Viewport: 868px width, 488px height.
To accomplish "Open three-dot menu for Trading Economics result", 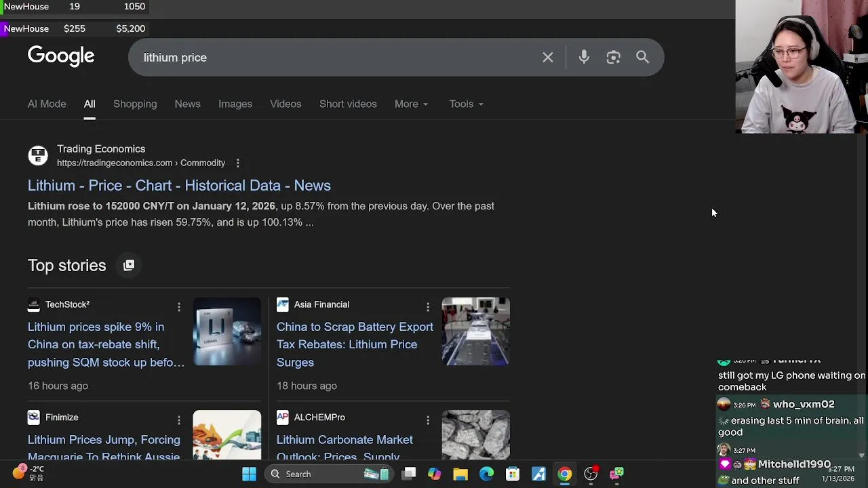I will pos(237,163).
